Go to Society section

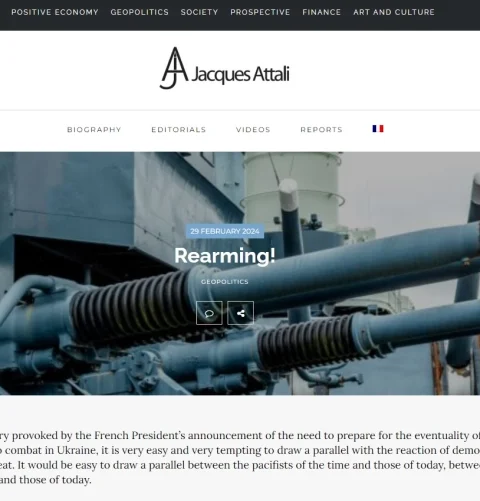click(x=199, y=12)
